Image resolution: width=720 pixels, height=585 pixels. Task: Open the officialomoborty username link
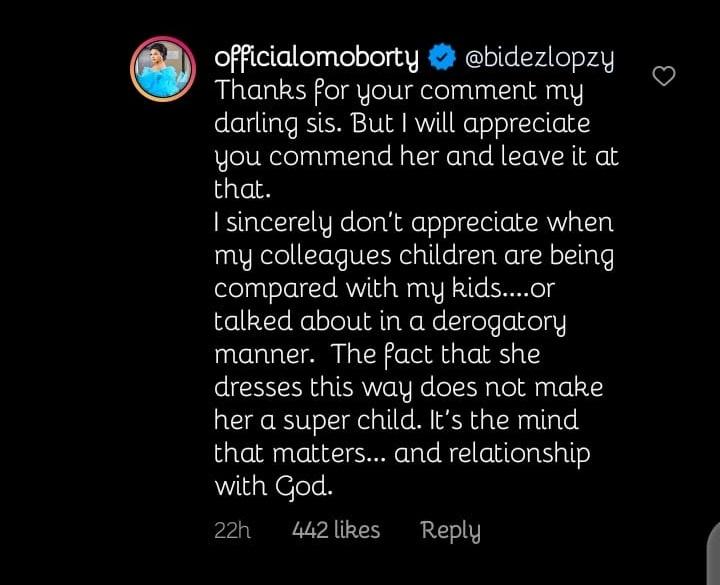(x=316, y=58)
